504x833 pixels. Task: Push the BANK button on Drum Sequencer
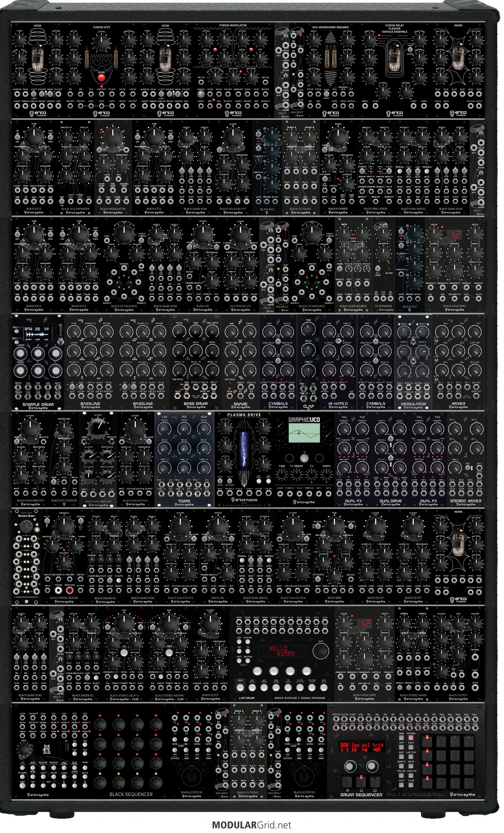pos(401,738)
